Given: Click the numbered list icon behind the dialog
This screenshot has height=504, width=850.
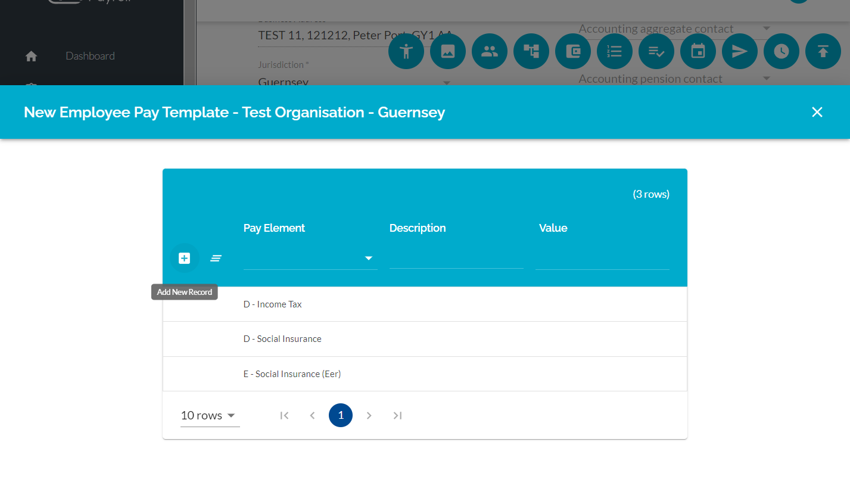Looking at the screenshot, I should point(615,51).
